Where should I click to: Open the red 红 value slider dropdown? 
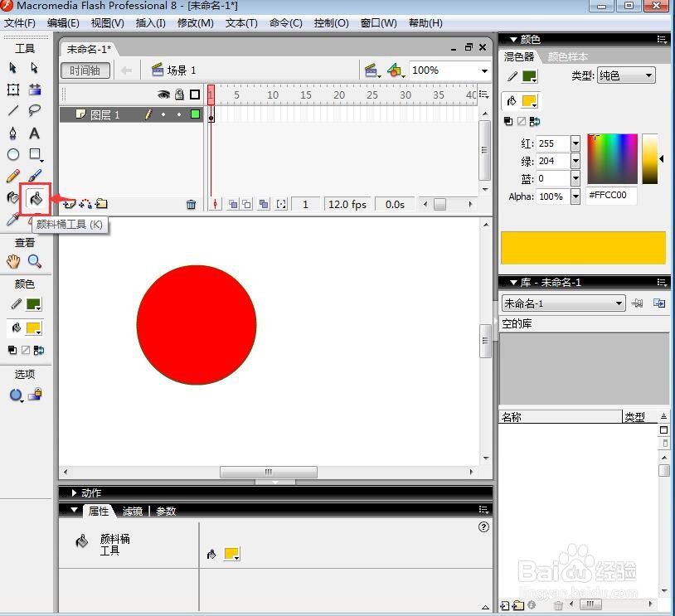[575, 143]
